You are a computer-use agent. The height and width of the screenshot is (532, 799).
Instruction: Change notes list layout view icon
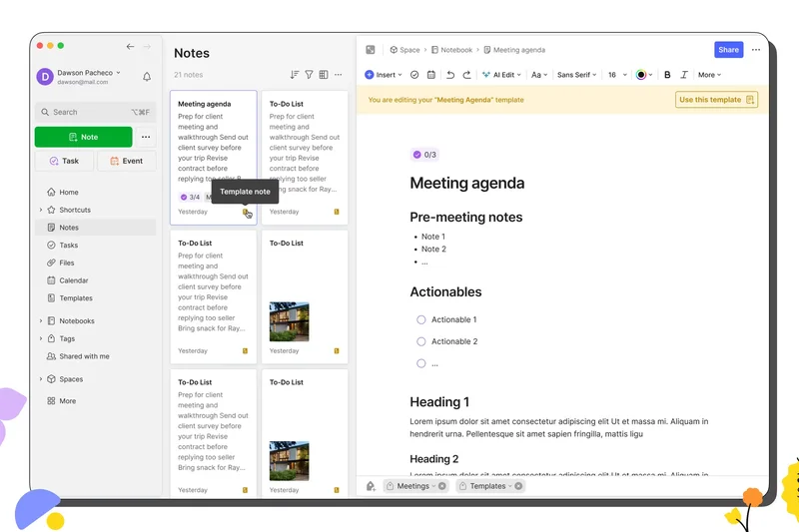(324, 75)
